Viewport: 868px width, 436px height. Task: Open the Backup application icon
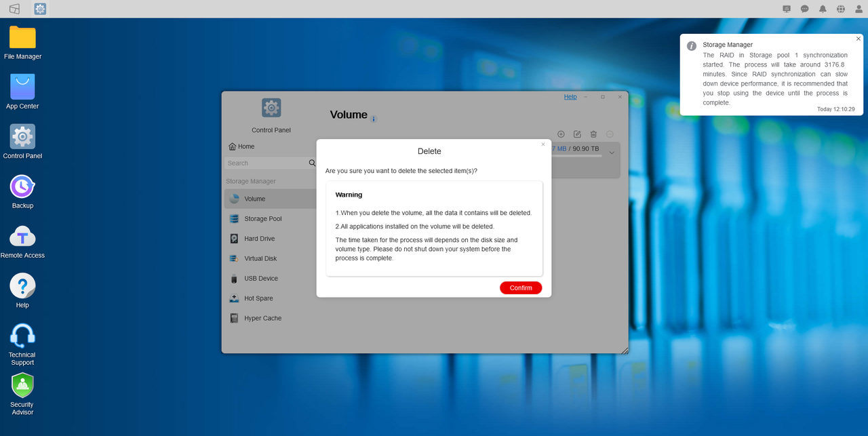[x=22, y=192]
